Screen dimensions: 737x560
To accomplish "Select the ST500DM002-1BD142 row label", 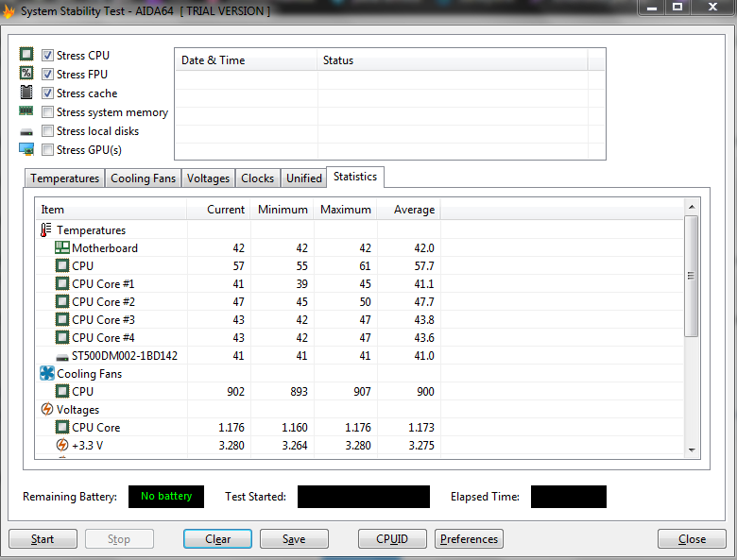I will [x=125, y=356].
